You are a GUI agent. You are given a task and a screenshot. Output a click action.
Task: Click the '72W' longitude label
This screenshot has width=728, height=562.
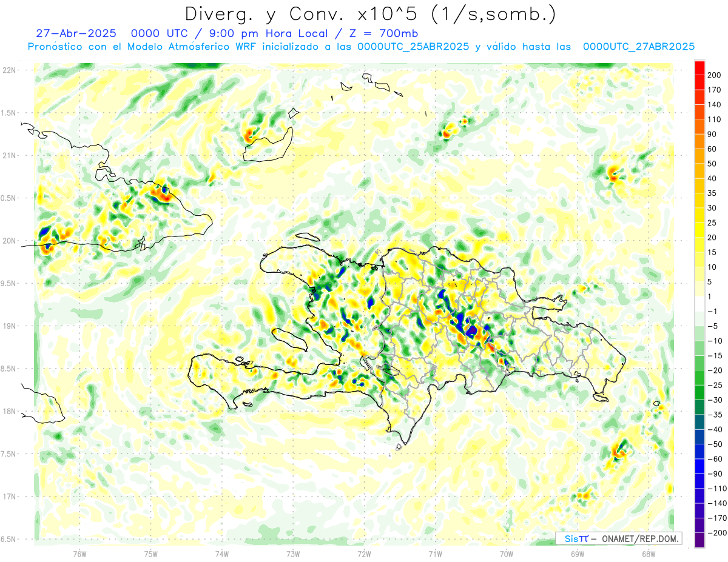[364, 553]
